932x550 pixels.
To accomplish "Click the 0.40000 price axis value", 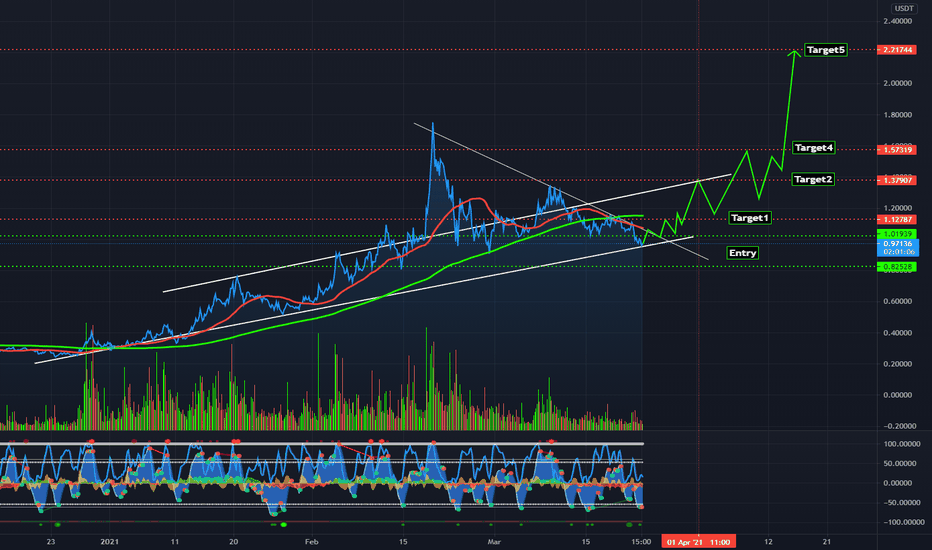I will pos(898,333).
